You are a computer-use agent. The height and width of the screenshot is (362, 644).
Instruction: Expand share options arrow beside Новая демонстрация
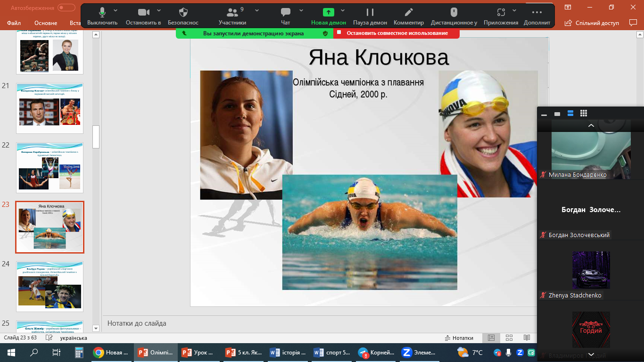pyautogui.click(x=343, y=10)
